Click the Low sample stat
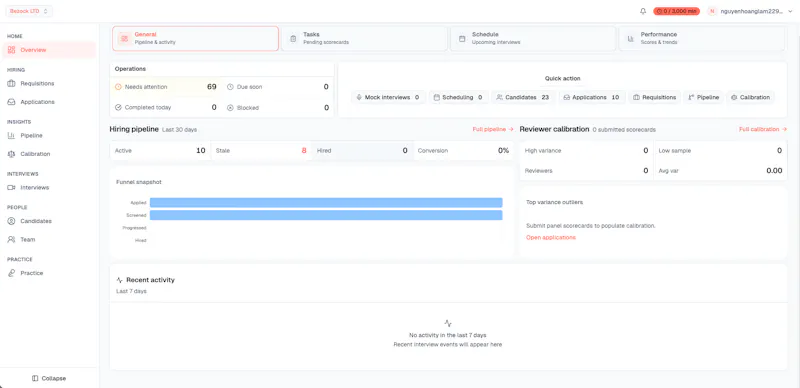800x388 pixels. tap(720, 151)
